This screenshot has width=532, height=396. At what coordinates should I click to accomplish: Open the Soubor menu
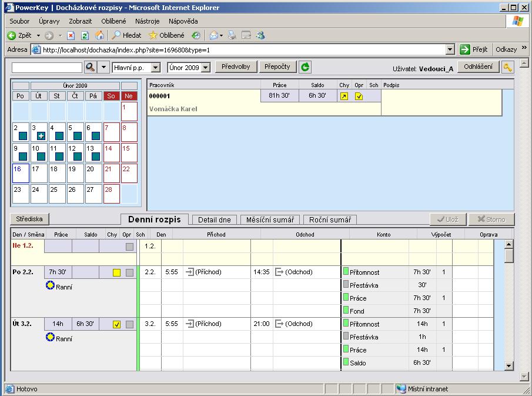[19, 21]
